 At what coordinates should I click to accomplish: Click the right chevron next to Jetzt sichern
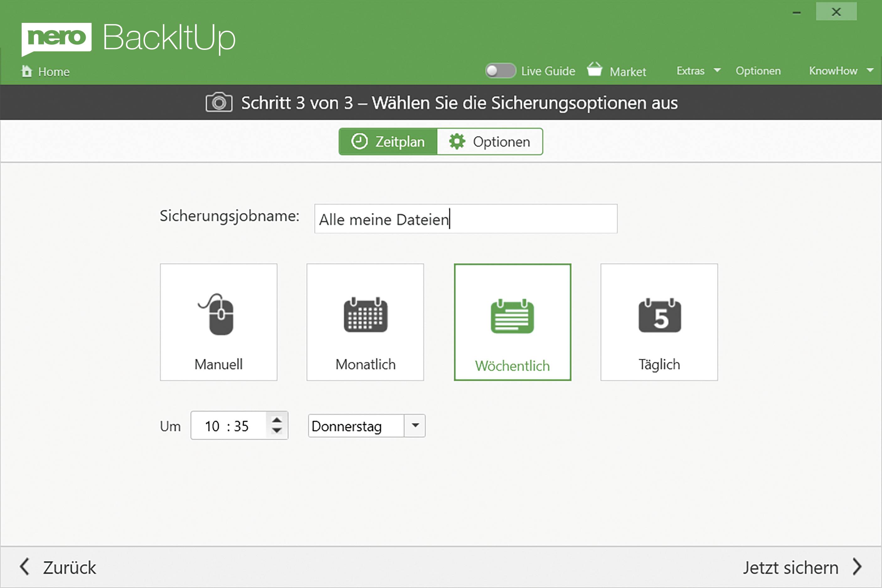[858, 566]
